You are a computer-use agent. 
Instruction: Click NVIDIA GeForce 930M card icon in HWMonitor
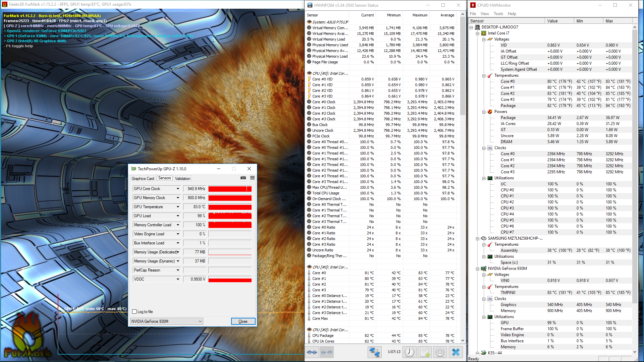484,268
